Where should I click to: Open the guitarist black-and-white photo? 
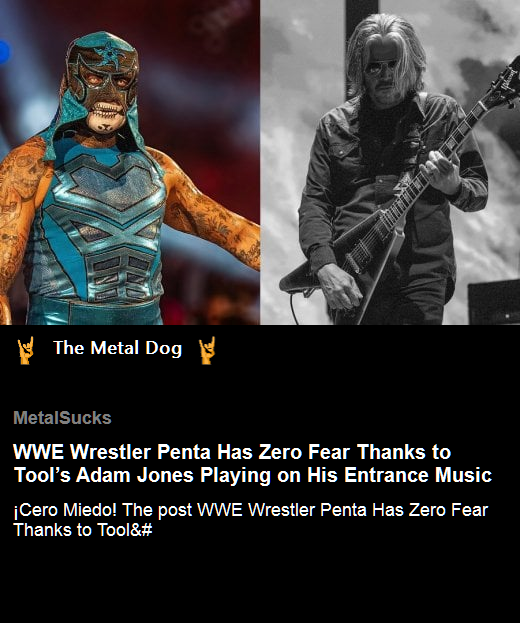[x=390, y=162]
